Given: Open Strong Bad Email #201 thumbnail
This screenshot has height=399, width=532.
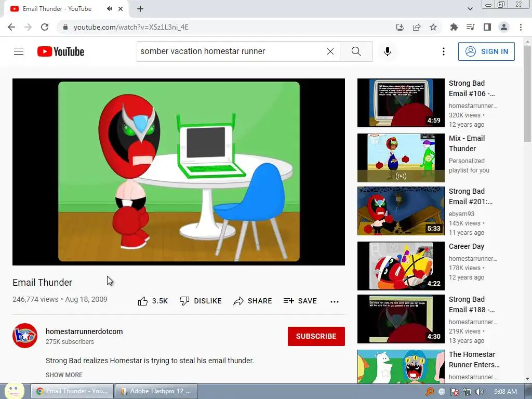Looking at the screenshot, I should click(x=401, y=211).
